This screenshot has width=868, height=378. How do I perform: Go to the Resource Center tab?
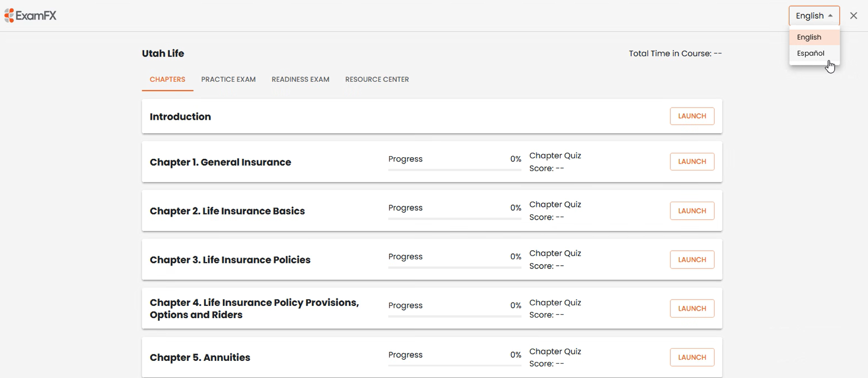tap(377, 79)
